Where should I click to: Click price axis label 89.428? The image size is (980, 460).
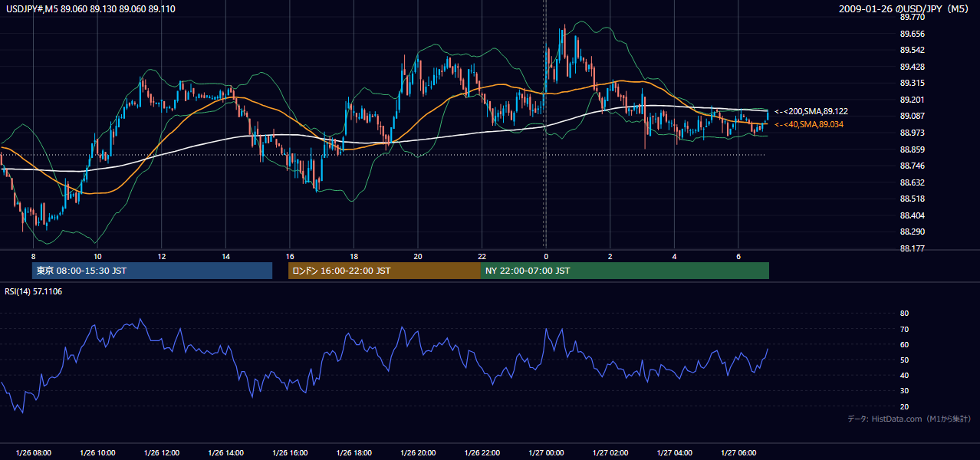pyautogui.click(x=912, y=67)
